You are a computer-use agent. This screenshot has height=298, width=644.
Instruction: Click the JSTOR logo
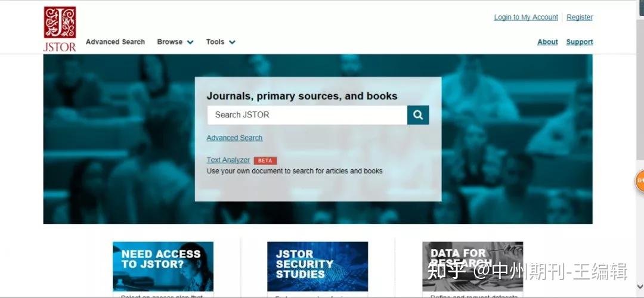pyautogui.click(x=60, y=29)
